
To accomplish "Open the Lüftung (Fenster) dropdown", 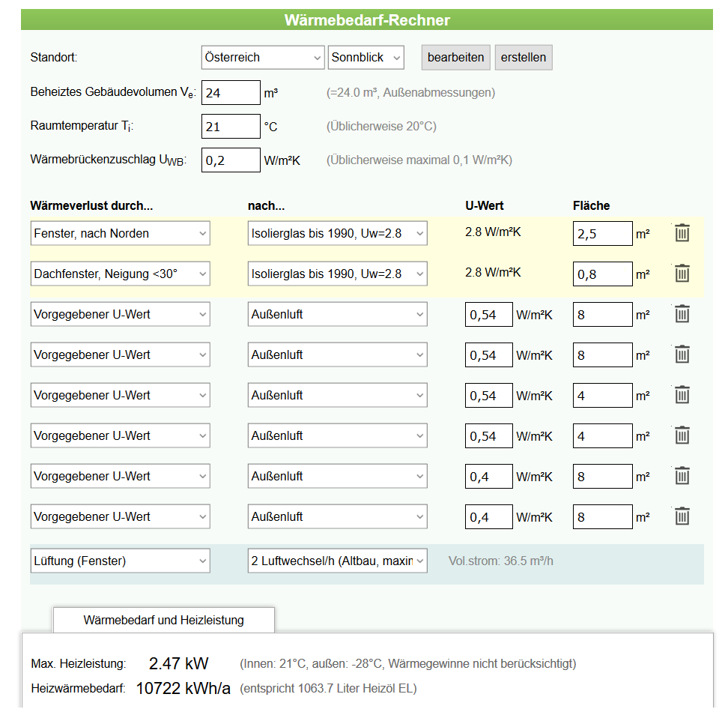I will [121, 561].
